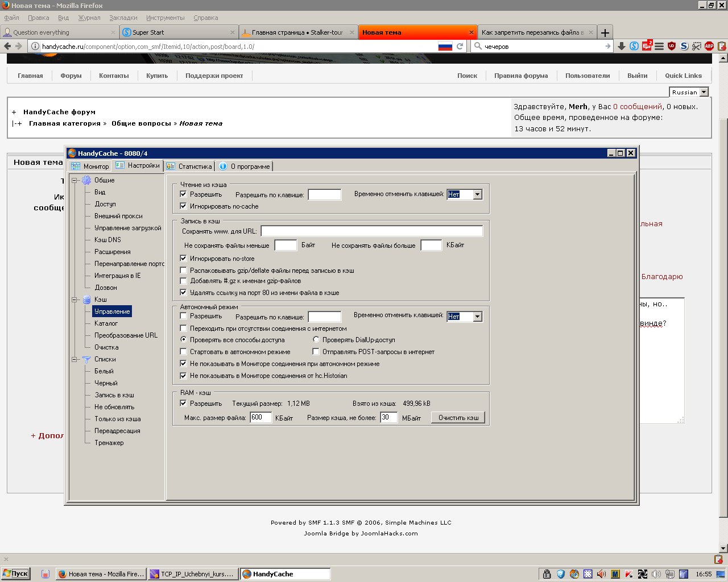Click the Макс. размер файла field

[261, 418]
